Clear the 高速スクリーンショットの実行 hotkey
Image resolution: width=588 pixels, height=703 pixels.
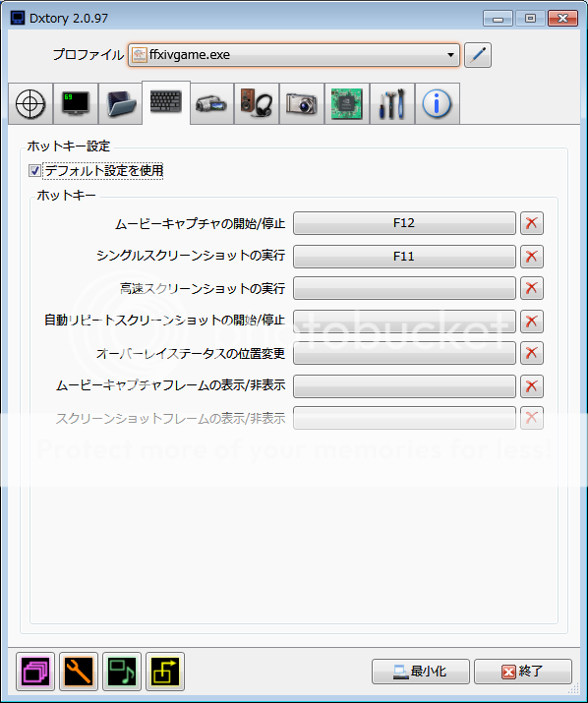[532, 288]
